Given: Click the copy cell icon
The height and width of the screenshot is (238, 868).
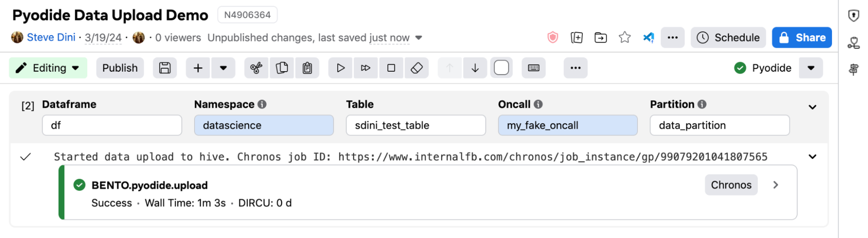Looking at the screenshot, I should (x=282, y=68).
